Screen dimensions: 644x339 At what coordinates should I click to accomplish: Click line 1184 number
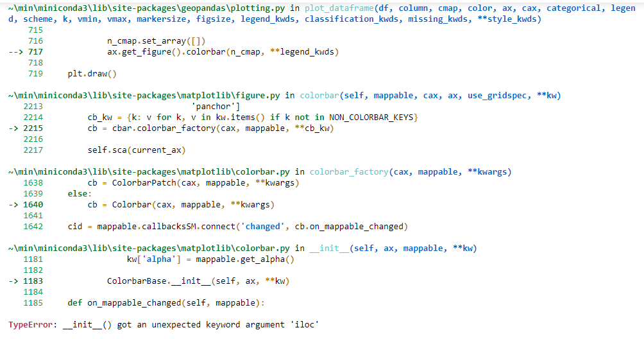point(33,292)
